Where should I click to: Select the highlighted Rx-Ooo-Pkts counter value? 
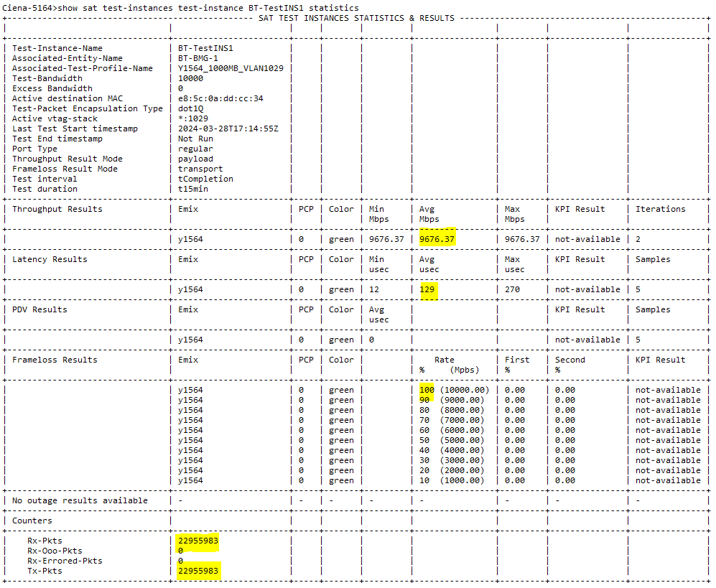pyautogui.click(x=181, y=551)
